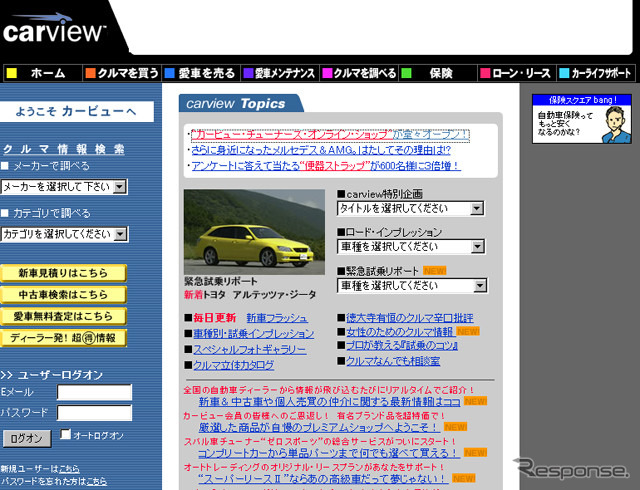Open the ホーム menu item

43,74
